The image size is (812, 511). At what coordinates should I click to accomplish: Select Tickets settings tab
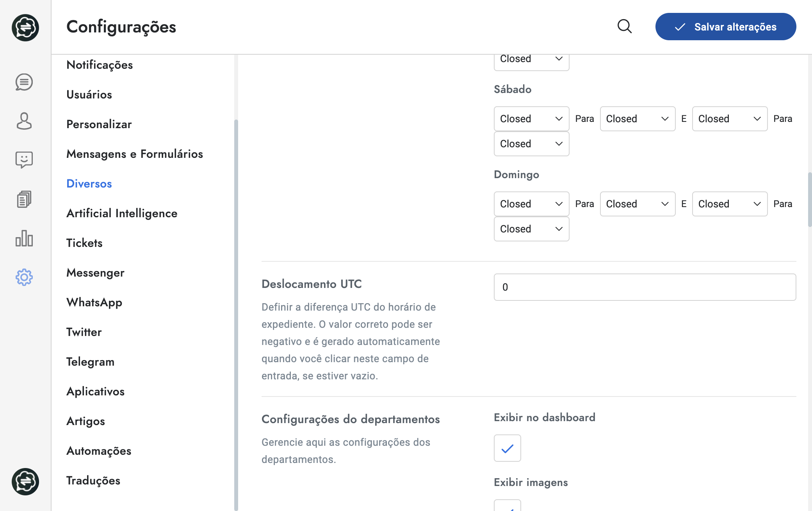click(x=84, y=243)
